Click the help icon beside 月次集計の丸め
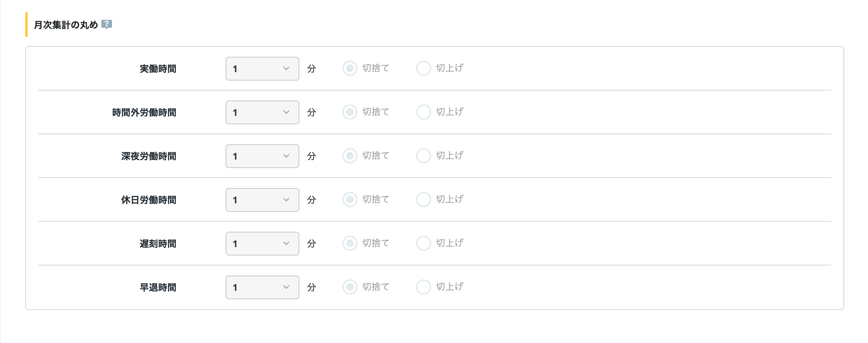Image resolution: width=868 pixels, height=343 pixels. tap(107, 25)
